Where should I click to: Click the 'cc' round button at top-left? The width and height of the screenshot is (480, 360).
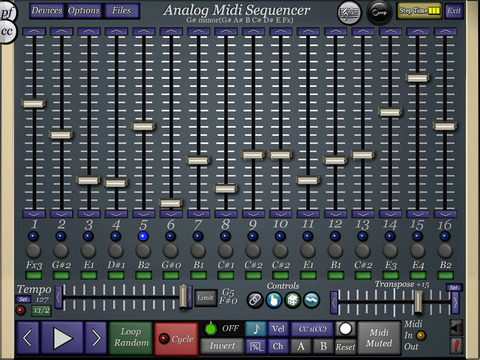click(x=7, y=32)
